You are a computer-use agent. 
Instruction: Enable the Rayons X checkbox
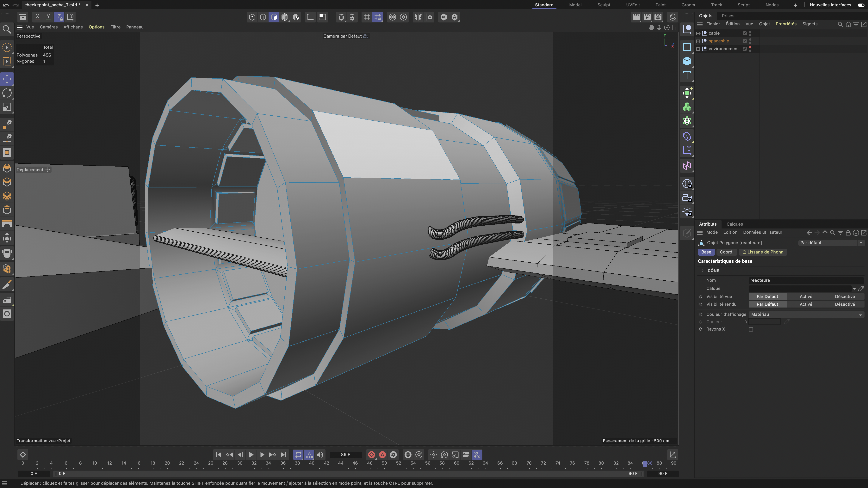coord(751,329)
